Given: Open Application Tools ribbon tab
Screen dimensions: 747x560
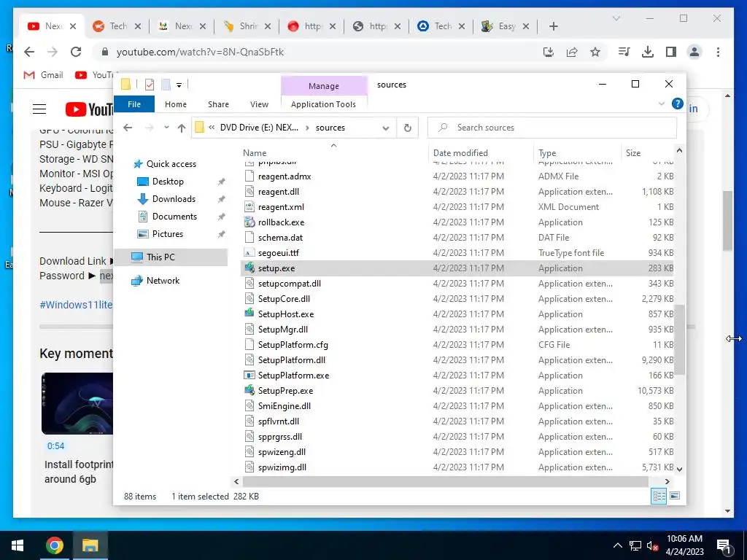Looking at the screenshot, I should [x=323, y=104].
